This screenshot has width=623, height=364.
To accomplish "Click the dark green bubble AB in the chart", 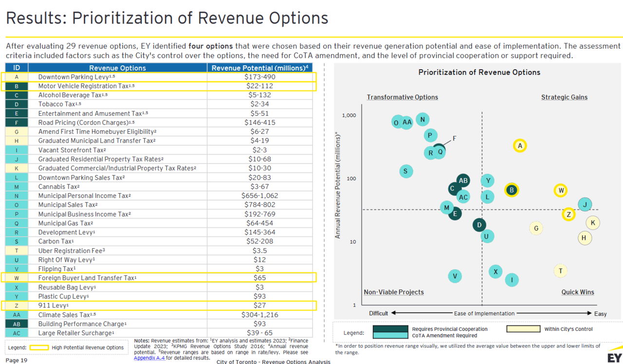I will click(463, 181).
